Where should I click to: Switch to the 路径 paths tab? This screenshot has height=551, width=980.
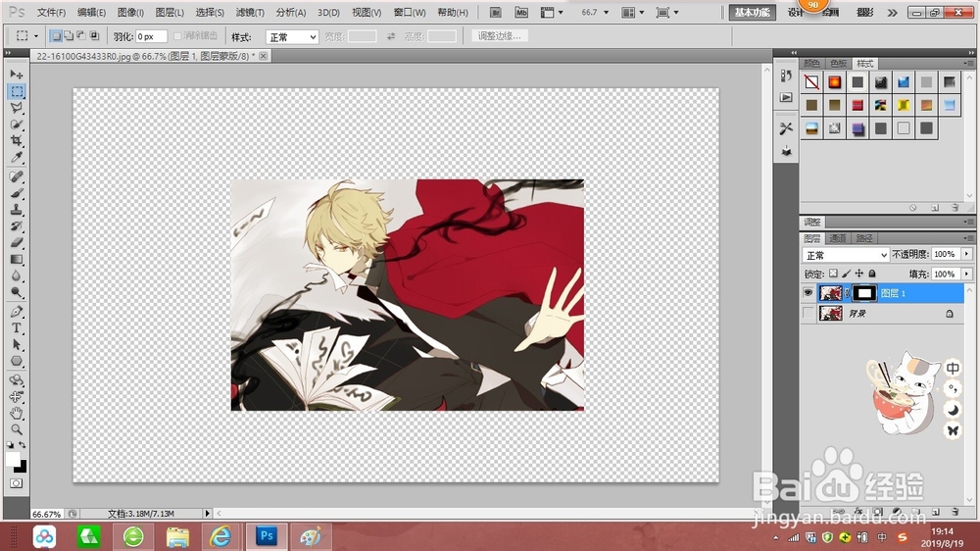point(864,238)
